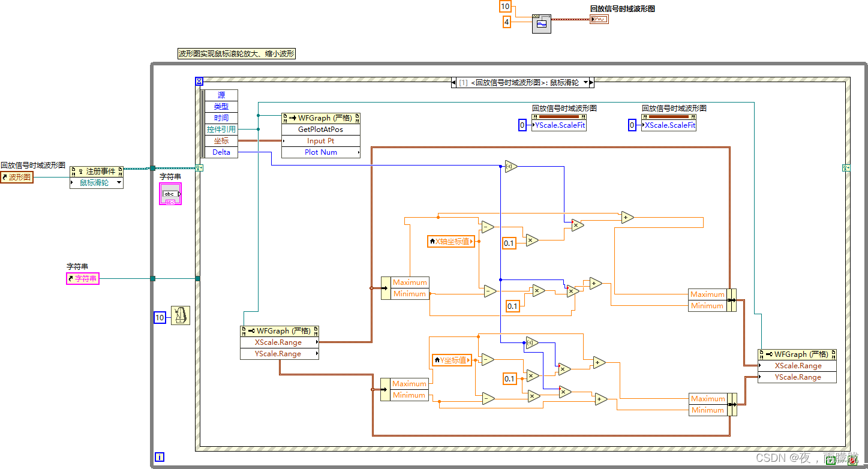Select the 类型 event data item

click(x=221, y=106)
